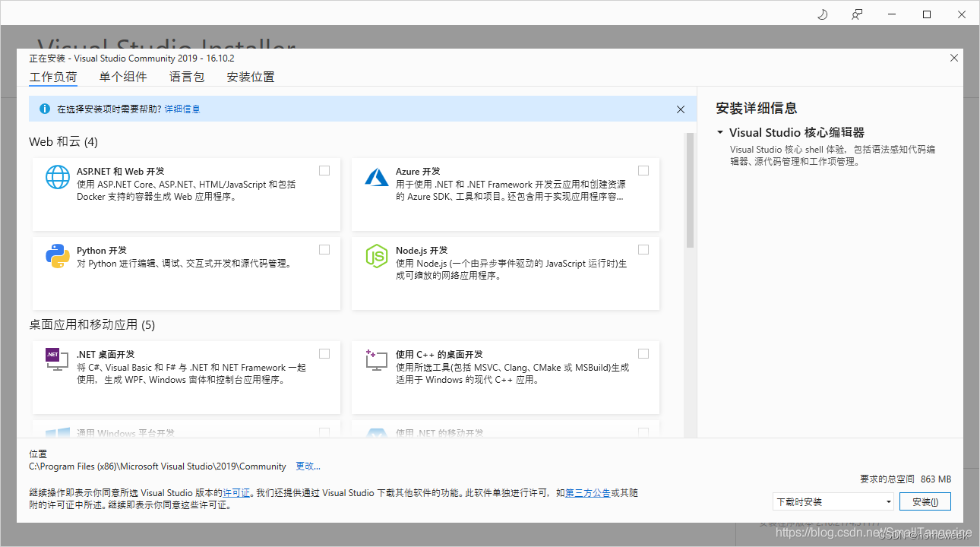This screenshot has height=547, width=980.
Task: Select the Python 开发 title text
Action: [x=102, y=251]
